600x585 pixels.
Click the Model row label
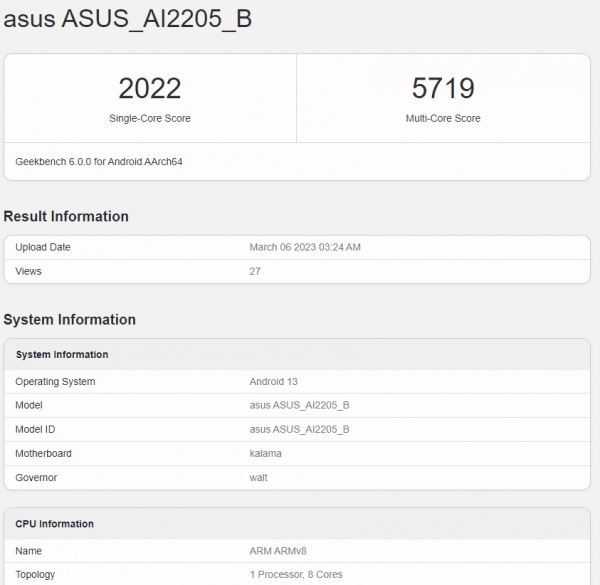[x=29, y=405]
